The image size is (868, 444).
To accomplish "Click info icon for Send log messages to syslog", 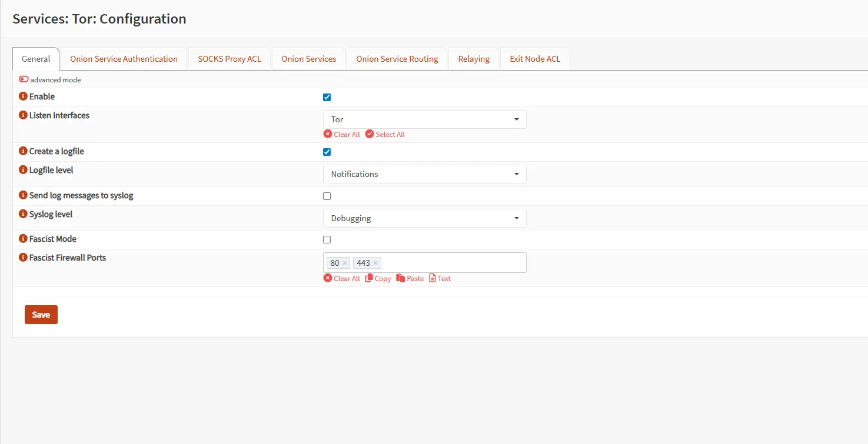I will pyautogui.click(x=24, y=195).
